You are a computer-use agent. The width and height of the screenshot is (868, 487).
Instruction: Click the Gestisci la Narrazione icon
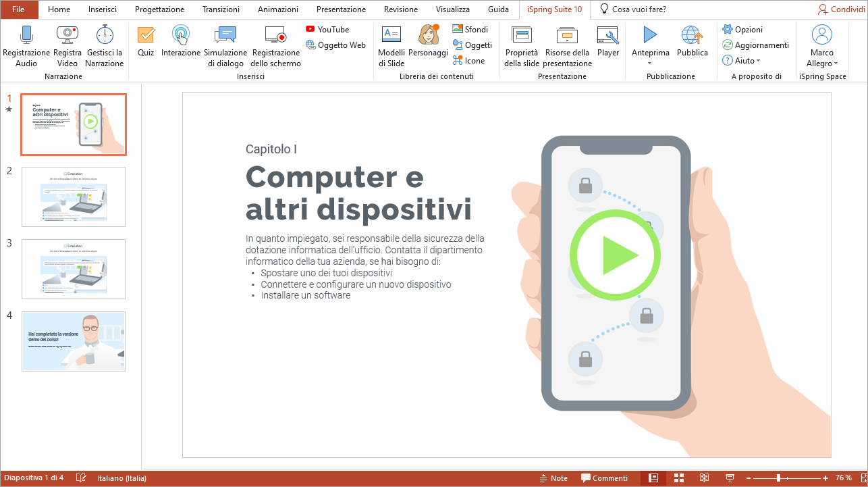point(105,35)
